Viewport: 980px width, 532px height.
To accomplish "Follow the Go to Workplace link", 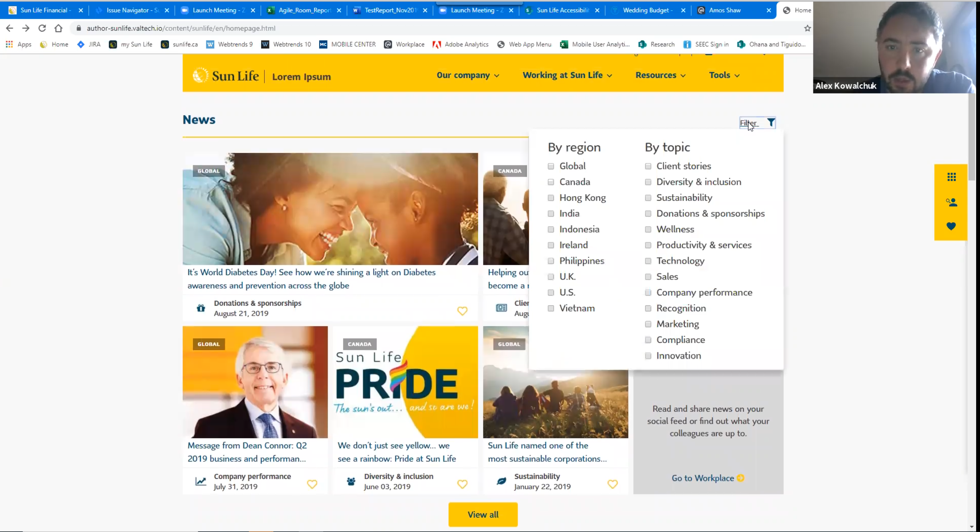I will 707,478.
